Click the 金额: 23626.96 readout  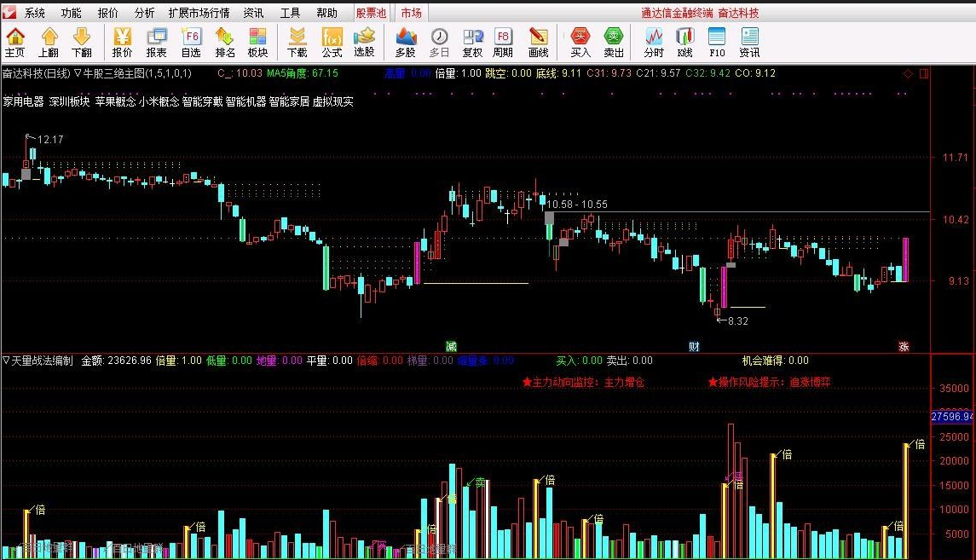(x=117, y=361)
